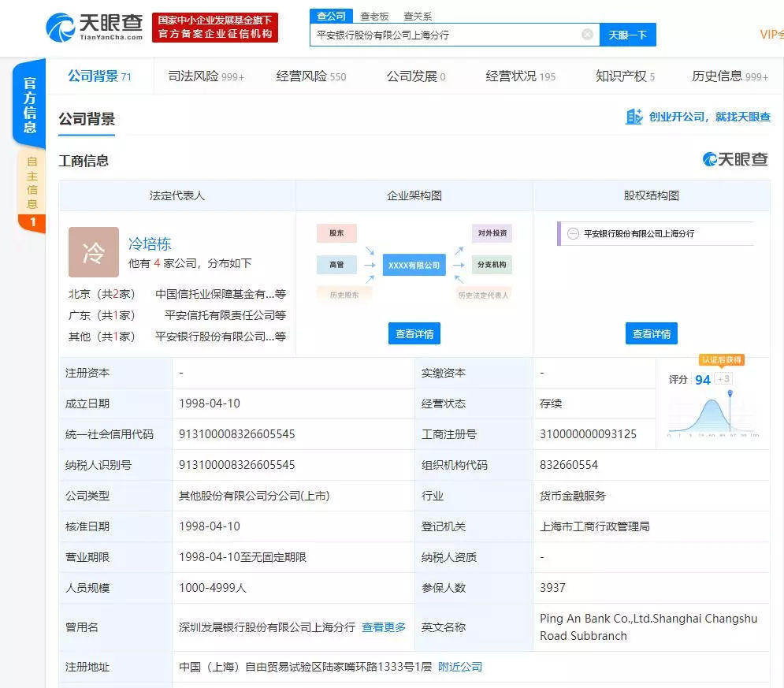Viewport: 784px width, 688px height.
Task: Click the 国家中小企业发展基金旗下 red banner
Action: click(x=215, y=28)
